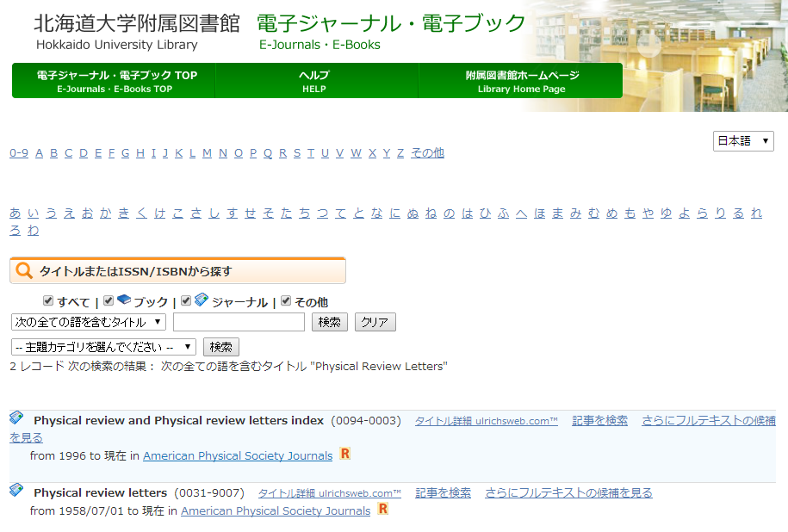Image resolution: width=788 pixels, height=532 pixels.
Task: Click the magnifier icon in the title search header
Action: pos(23,270)
